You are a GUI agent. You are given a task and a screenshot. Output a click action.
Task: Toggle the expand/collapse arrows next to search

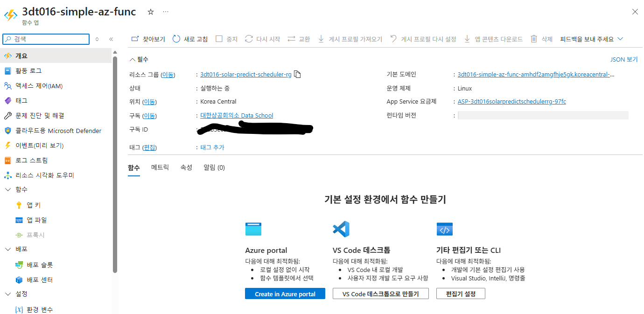(x=97, y=39)
